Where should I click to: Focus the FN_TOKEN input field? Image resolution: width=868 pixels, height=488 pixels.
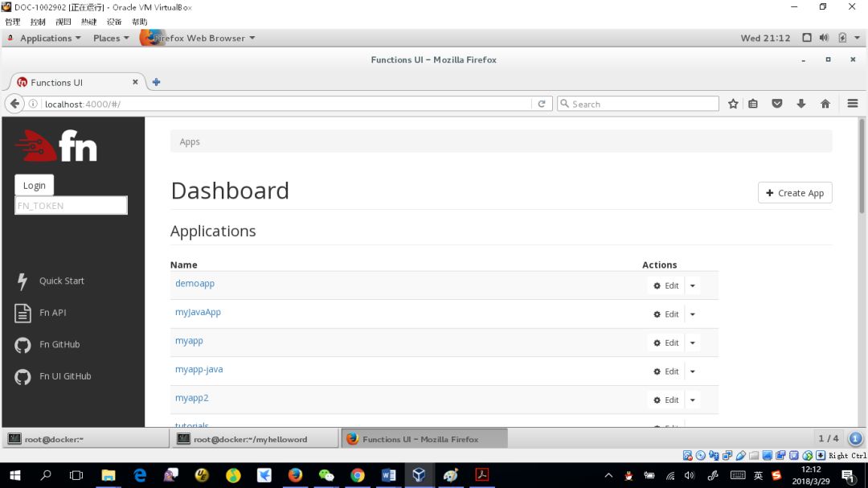tap(71, 206)
